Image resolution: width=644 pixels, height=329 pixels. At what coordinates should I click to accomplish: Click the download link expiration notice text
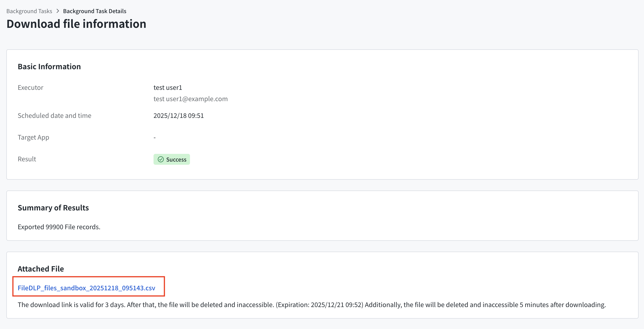click(x=312, y=305)
